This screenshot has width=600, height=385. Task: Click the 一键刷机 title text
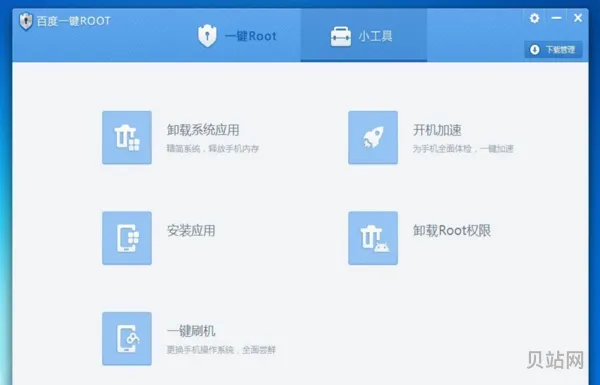[x=191, y=331]
